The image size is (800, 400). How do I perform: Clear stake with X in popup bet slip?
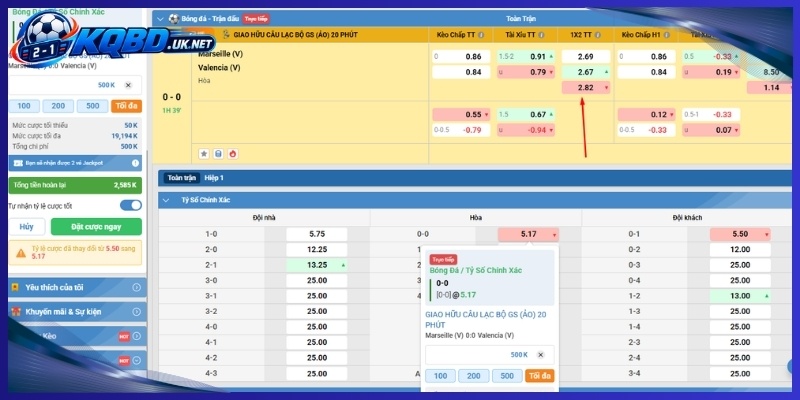tap(540, 355)
